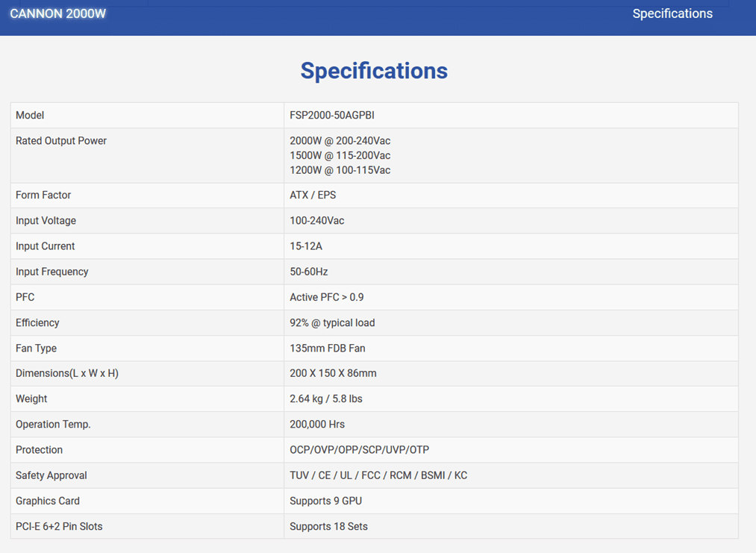This screenshot has width=756, height=553.
Task: Select the Input Voltage label
Action: tap(46, 220)
